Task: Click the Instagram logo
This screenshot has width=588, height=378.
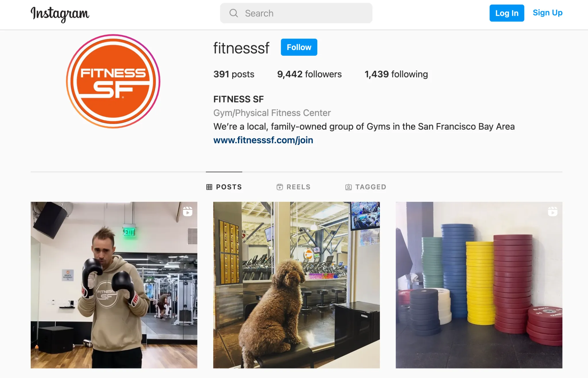Action: pos(60,14)
